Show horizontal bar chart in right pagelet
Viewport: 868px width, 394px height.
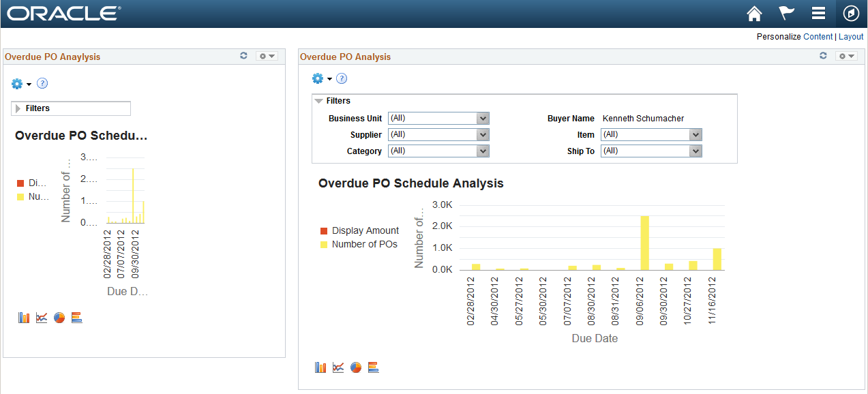click(374, 367)
